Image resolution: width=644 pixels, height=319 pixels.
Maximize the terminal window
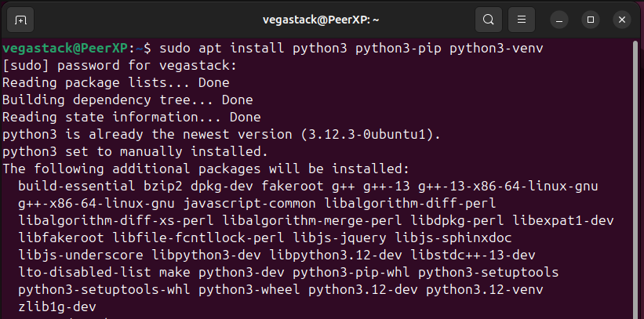(591, 19)
